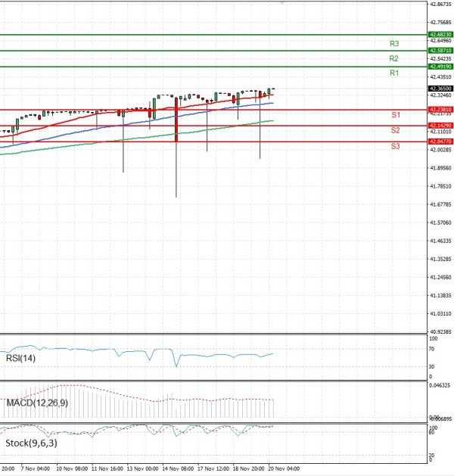This screenshot has width=454, height=476.
Task: Click the red 42.23810 price tag
Action: (x=440, y=110)
